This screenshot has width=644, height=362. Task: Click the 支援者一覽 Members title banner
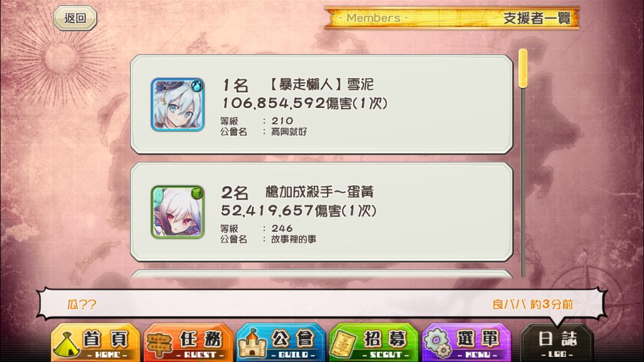click(x=452, y=18)
